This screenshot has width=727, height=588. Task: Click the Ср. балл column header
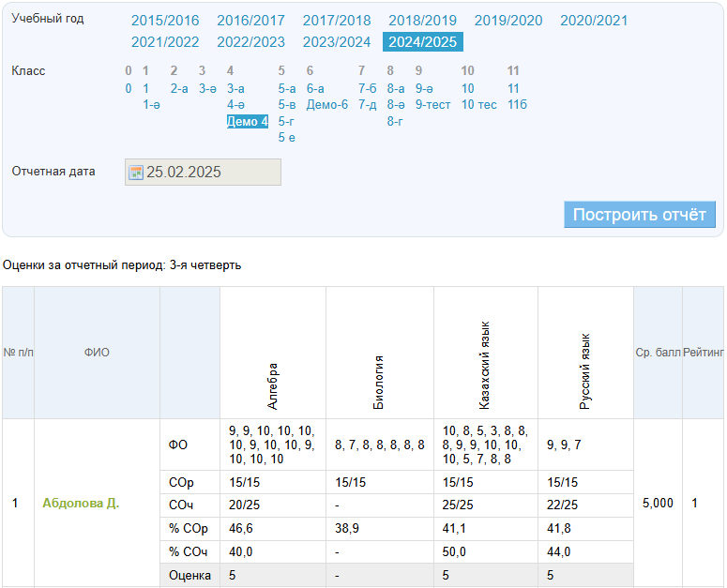(x=658, y=353)
